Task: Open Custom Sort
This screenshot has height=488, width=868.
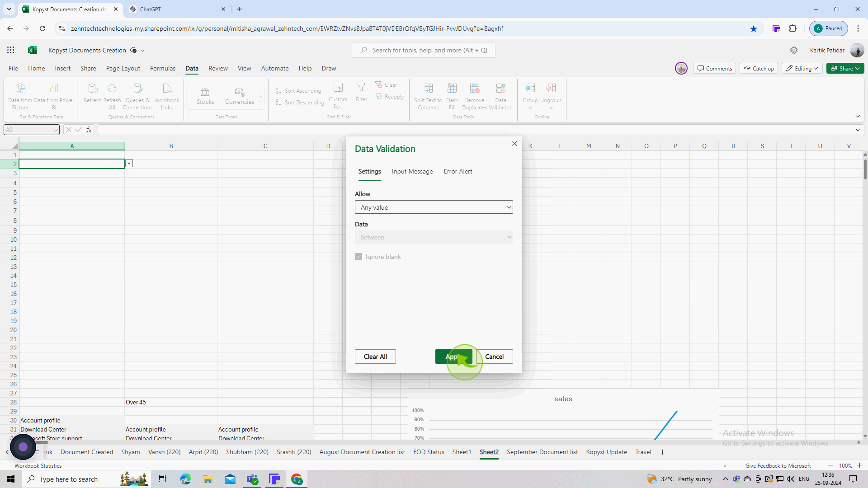Action: click(x=338, y=96)
